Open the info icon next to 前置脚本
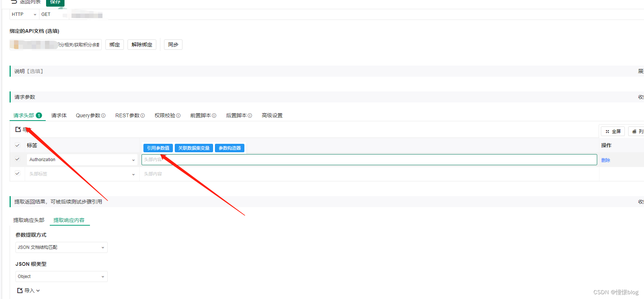This screenshot has height=299, width=644. tap(214, 115)
